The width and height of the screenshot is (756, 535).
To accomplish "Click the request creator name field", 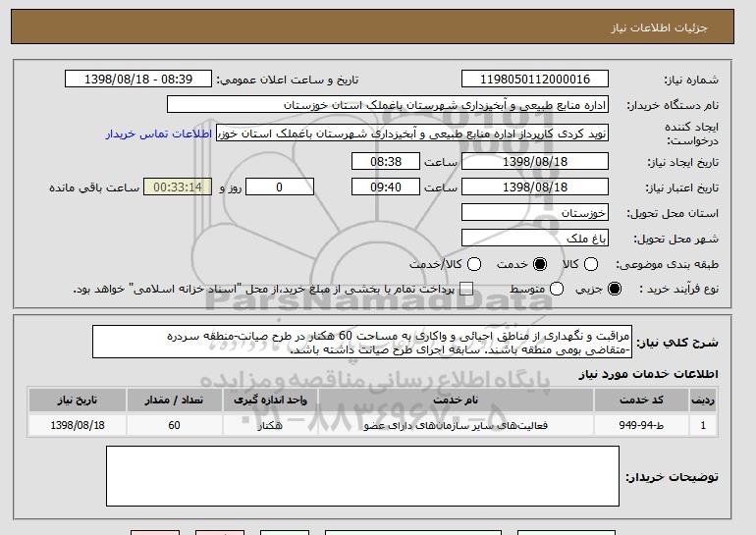I will point(412,134).
